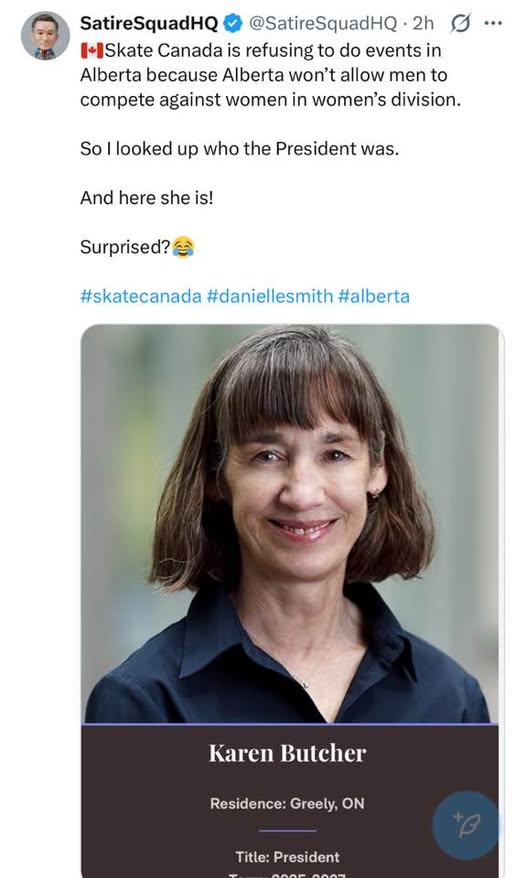Screen dimensions: 526x878
Task: Open the three-dot more options menu
Action: [493, 23]
